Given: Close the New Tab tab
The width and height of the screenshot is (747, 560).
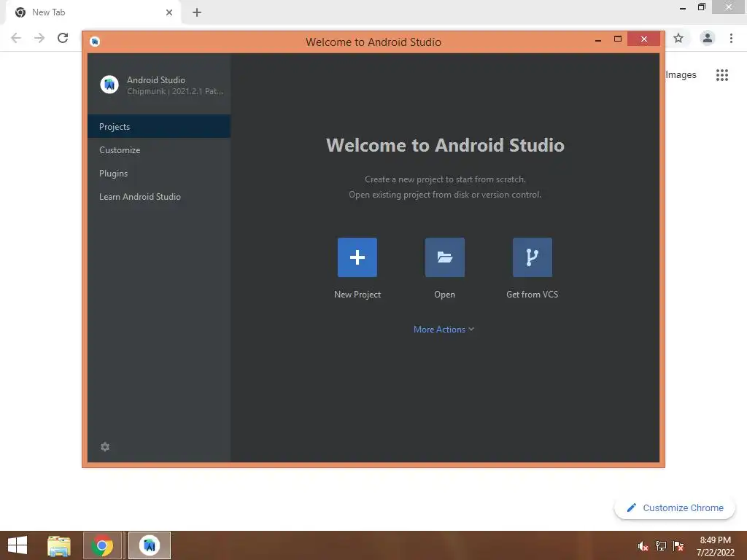Looking at the screenshot, I should (169, 12).
